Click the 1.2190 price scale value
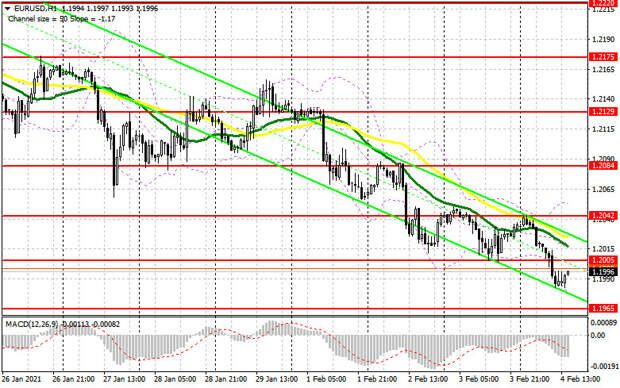The image size is (620, 388). click(604, 39)
